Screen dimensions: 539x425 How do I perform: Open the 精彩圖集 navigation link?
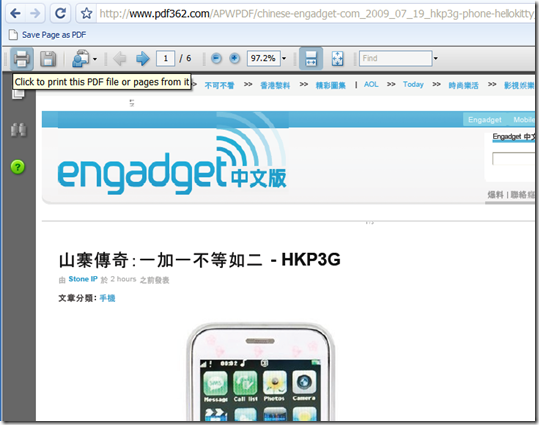(x=331, y=85)
